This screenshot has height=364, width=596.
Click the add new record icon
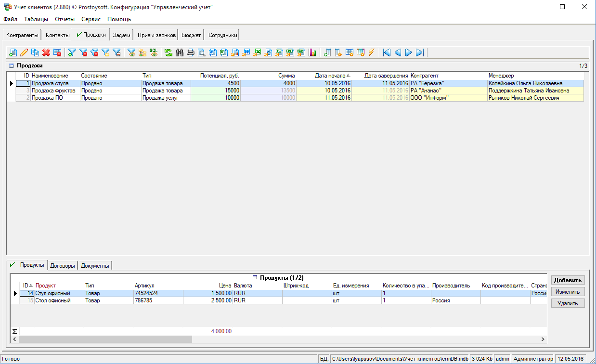(13, 52)
